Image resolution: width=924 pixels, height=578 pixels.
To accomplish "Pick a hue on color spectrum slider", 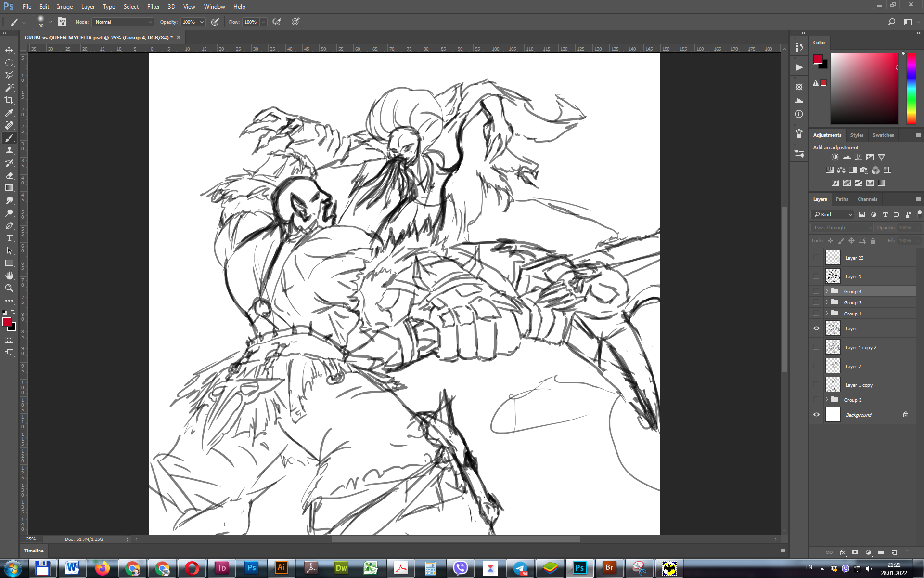I will pyautogui.click(x=911, y=88).
